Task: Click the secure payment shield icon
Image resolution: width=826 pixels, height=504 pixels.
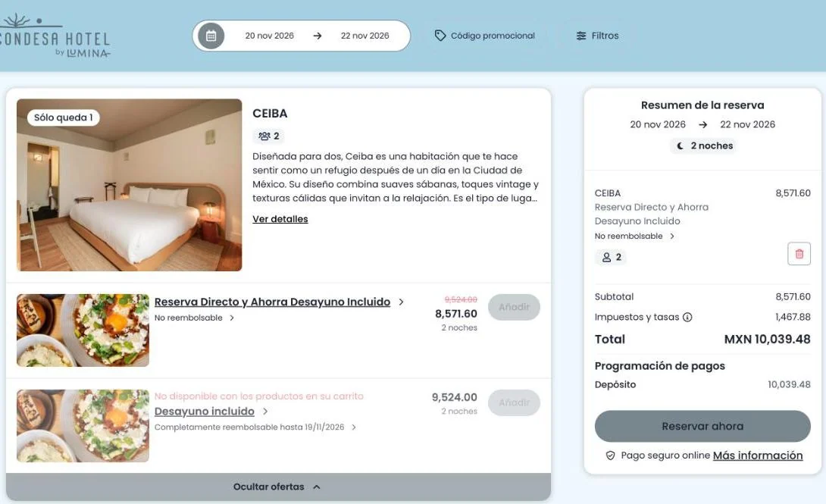Action: (610, 455)
